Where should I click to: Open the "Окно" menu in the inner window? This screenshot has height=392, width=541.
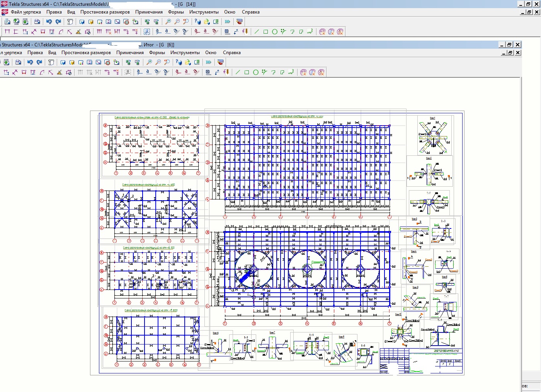(211, 53)
